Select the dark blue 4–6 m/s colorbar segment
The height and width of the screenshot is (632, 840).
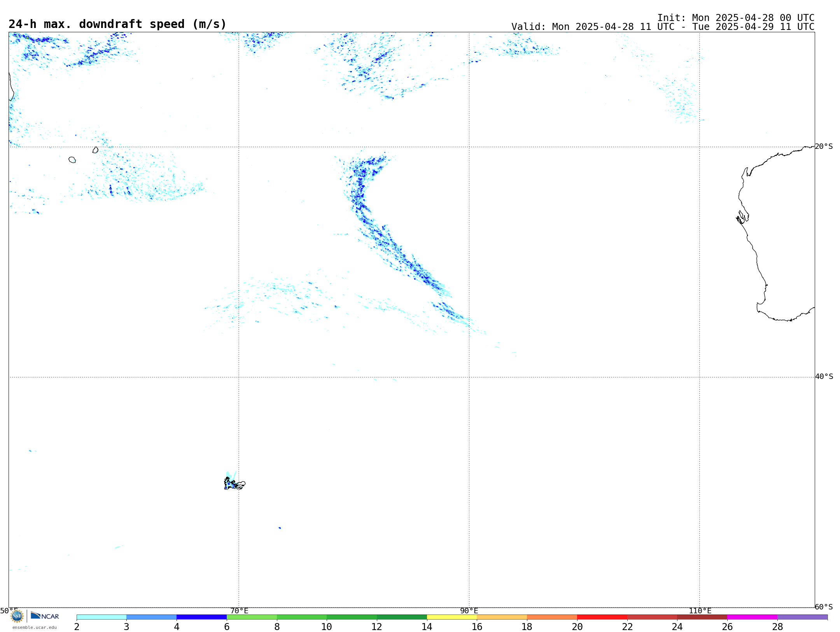pos(201,617)
